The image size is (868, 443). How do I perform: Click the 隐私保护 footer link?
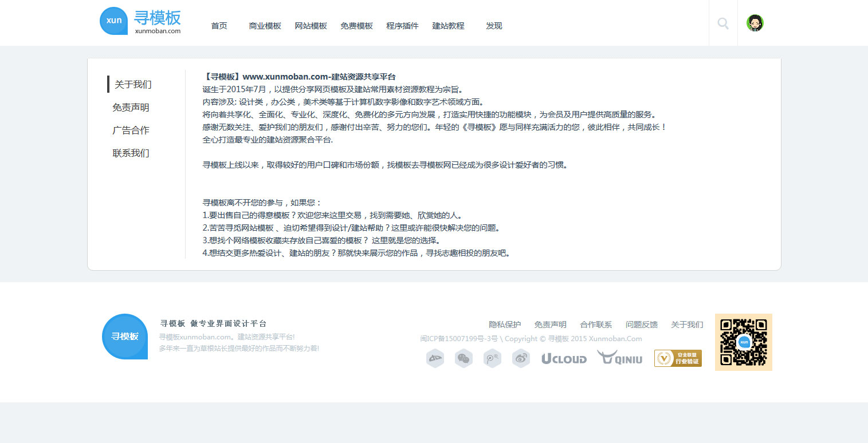(x=505, y=325)
